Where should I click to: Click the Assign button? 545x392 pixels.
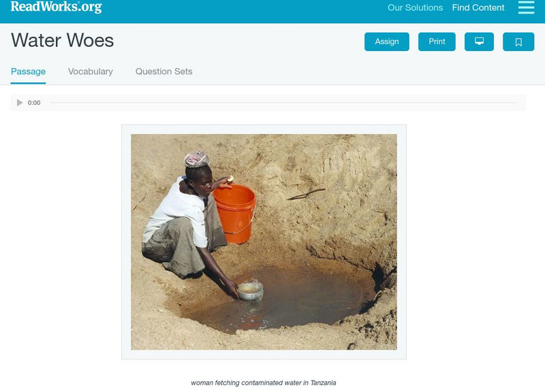click(386, 42)
